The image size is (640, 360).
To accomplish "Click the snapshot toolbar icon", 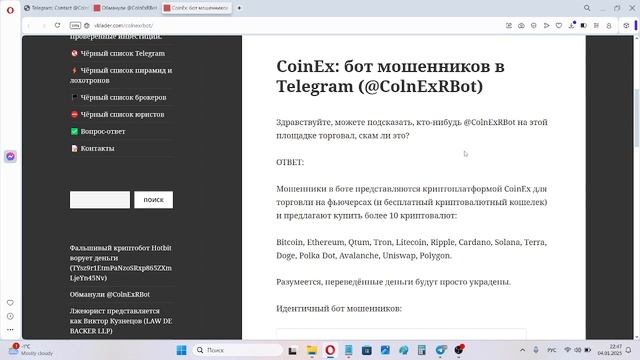I will tap(509, 25).
